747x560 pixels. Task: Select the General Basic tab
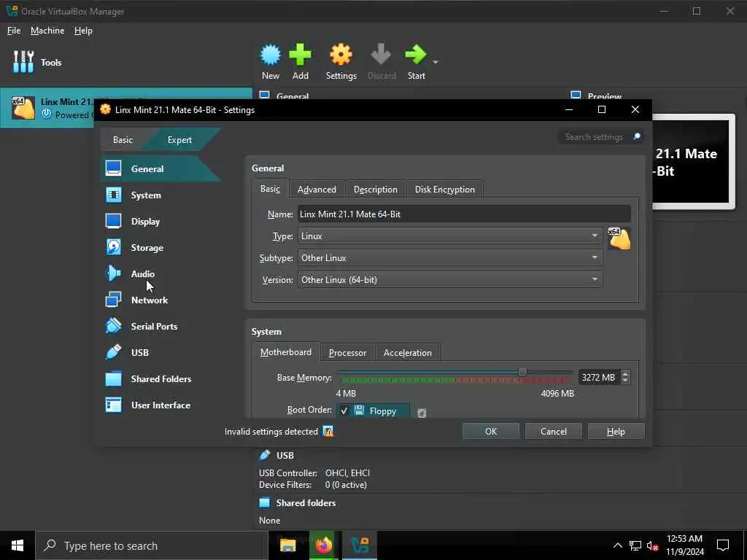pyautogui.click(x=270, y=189)
